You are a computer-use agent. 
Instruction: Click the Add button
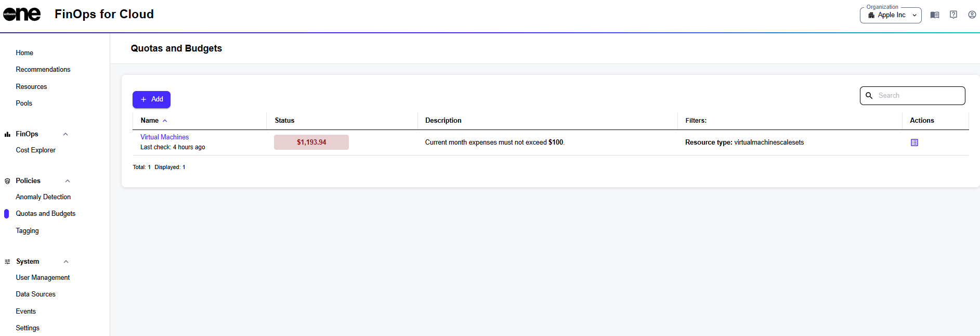[x=151, y=99]
